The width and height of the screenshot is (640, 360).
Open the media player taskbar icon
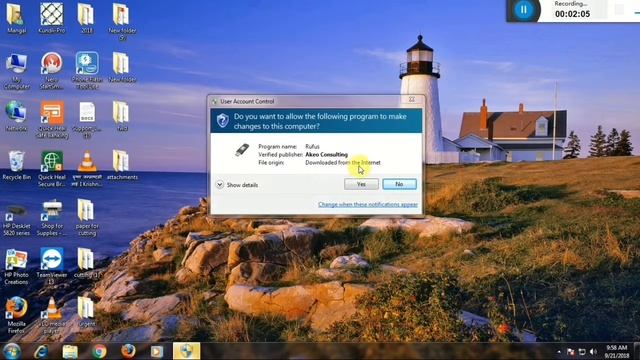pos(157,351)
